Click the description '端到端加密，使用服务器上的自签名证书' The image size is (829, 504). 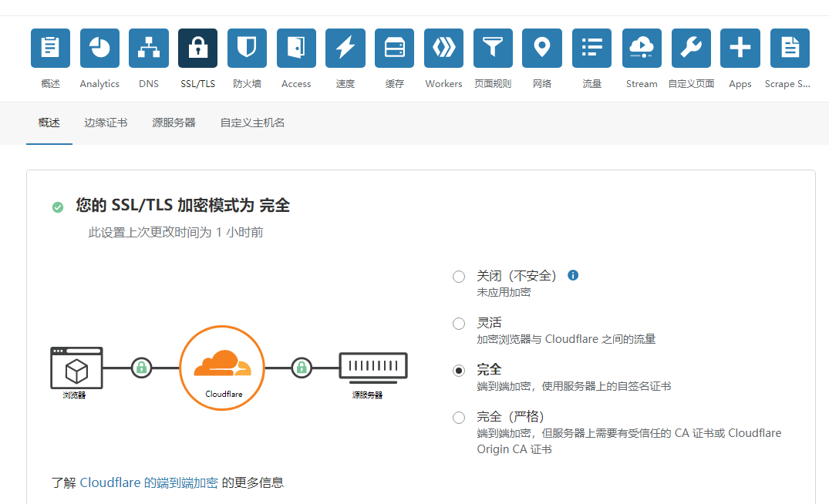pyautogui.click(x=574, y=386)
